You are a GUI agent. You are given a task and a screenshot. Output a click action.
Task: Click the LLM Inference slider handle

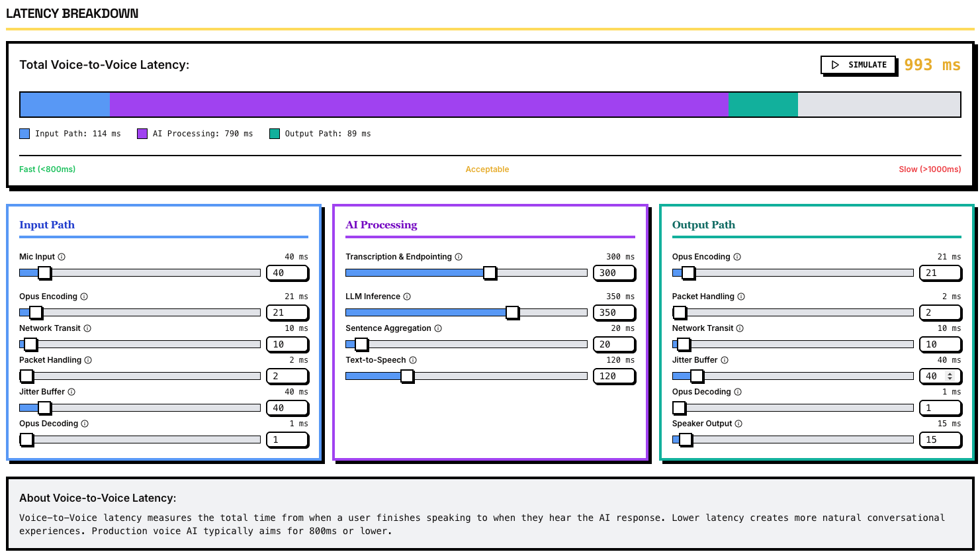click(x=512, y=312)
